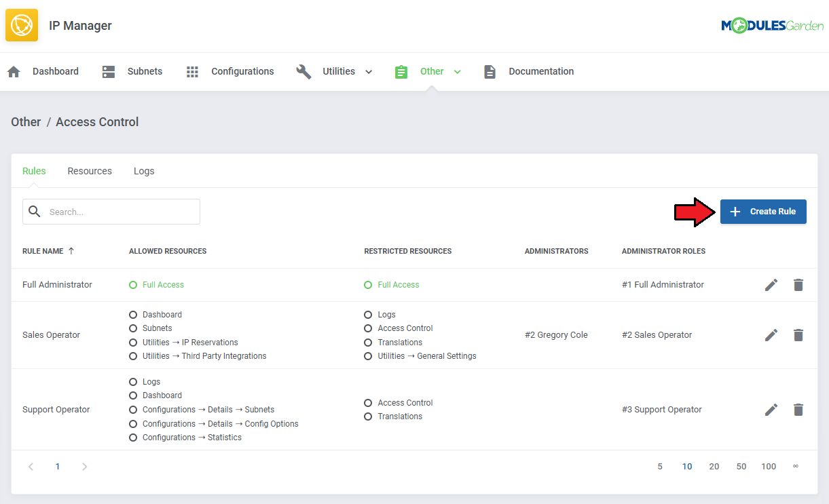Show unlimited entries per page
Viewport: 829px width, 504px height.
tap(796, 467)
